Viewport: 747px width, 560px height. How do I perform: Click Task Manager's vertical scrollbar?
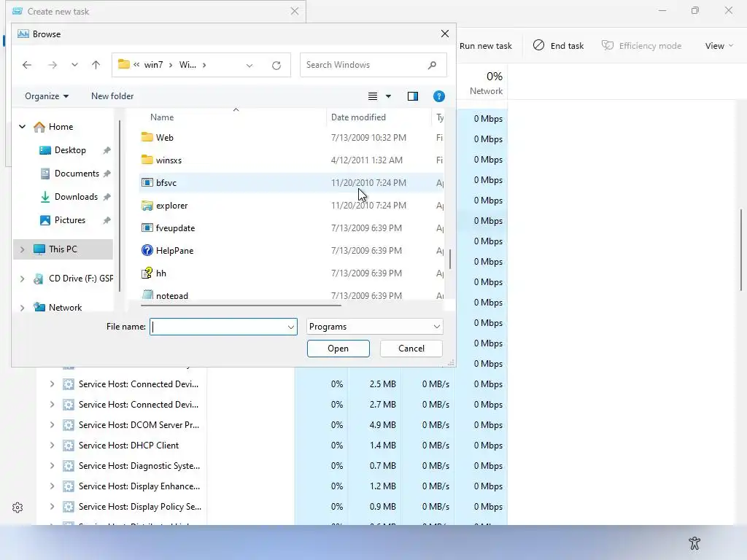741,249
